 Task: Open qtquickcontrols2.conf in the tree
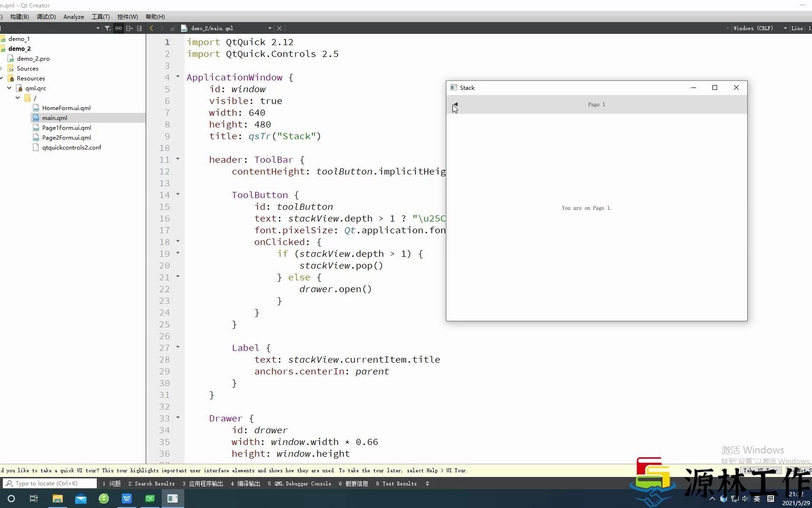[71, 148]
